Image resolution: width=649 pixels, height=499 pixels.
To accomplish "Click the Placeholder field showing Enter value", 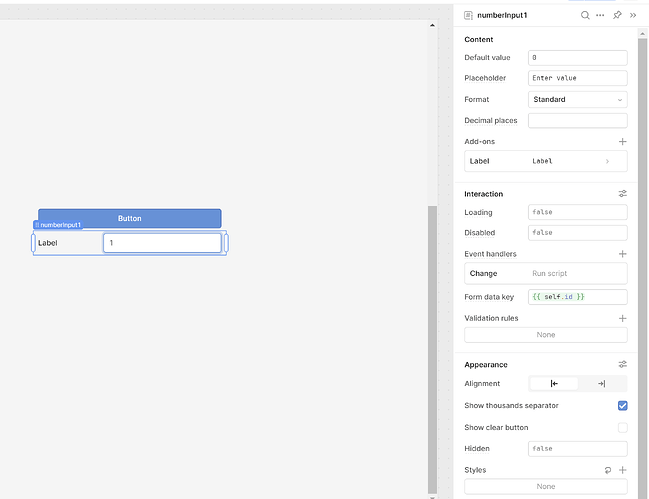I will [x=578, y=78].
